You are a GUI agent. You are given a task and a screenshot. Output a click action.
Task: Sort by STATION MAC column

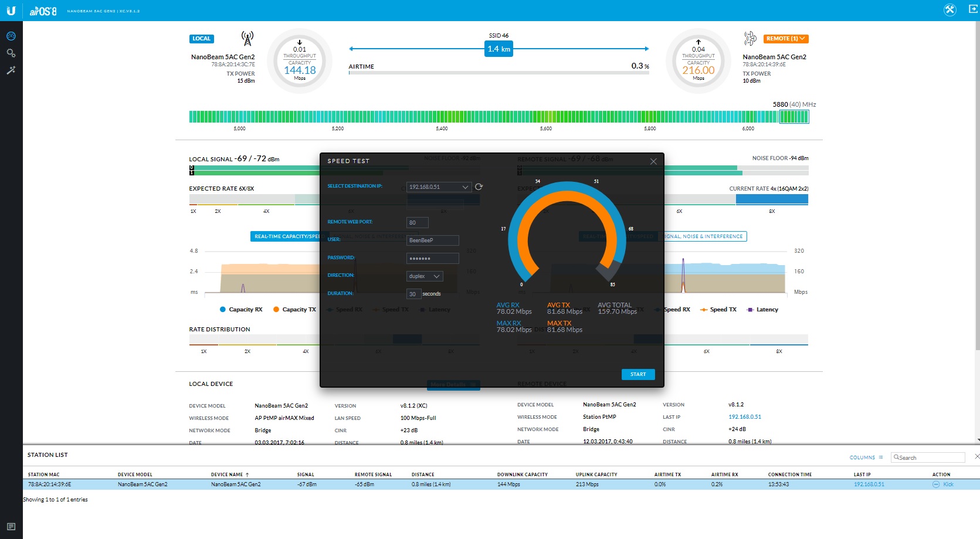[43, 474]
